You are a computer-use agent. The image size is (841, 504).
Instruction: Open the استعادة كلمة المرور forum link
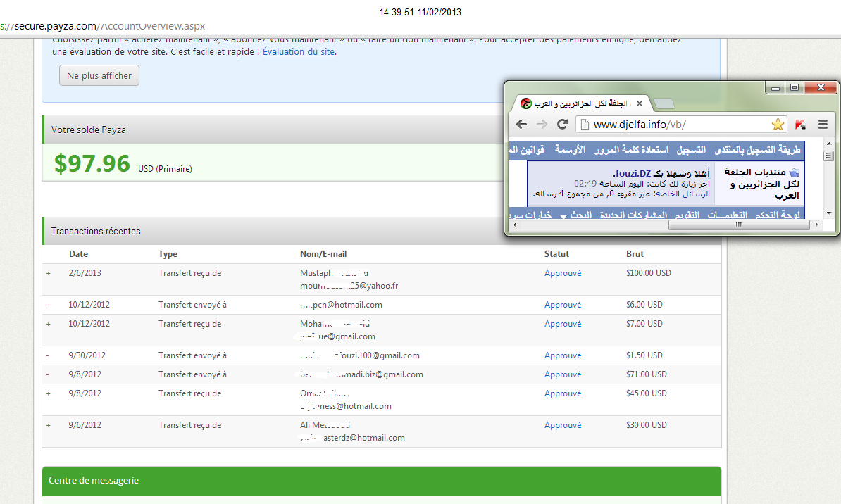point(631,150)
